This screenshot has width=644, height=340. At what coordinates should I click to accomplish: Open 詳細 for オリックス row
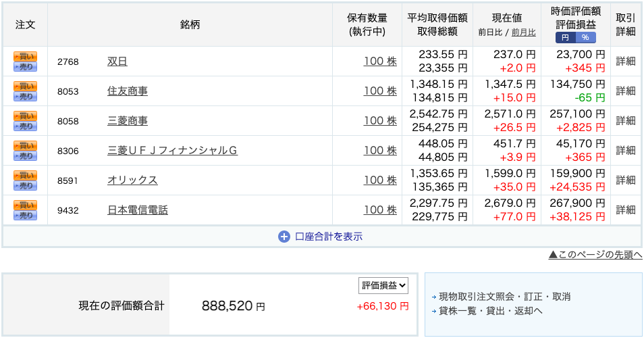click(626, 180)
